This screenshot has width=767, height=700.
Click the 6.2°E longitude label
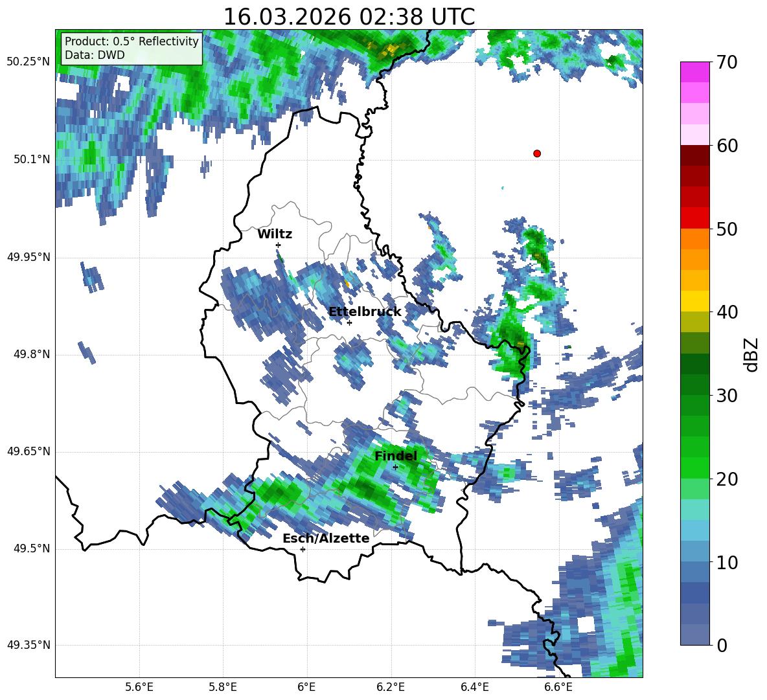coord(391,687)
